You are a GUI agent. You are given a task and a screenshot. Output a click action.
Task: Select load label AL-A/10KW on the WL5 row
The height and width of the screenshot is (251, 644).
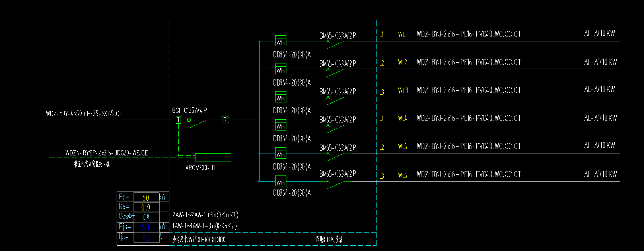coord(600,145)
